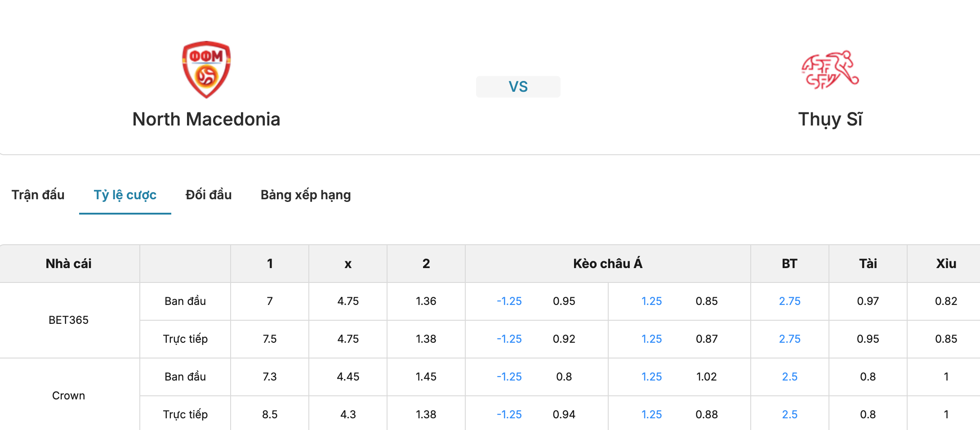Viewport: 980px width, 430px height.
Task: Click the Nhà cái column header
Action: tap(69, 264)
